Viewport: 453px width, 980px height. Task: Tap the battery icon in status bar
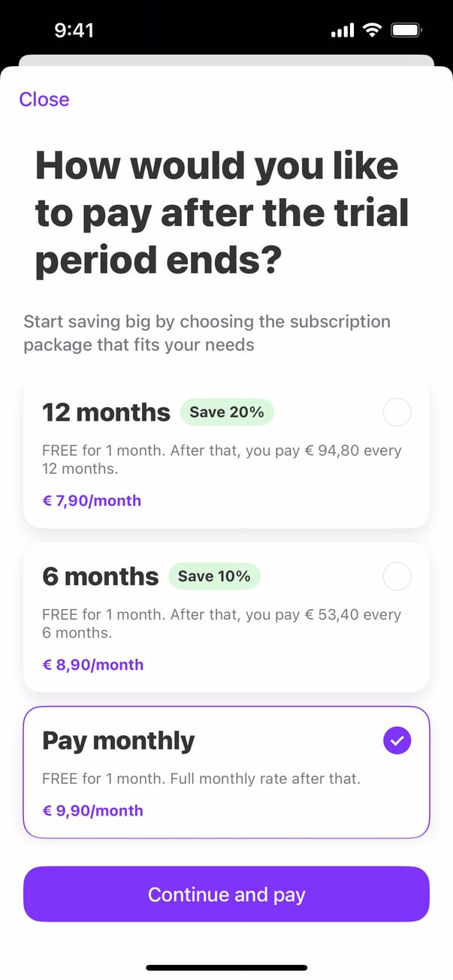coord(407,31)
